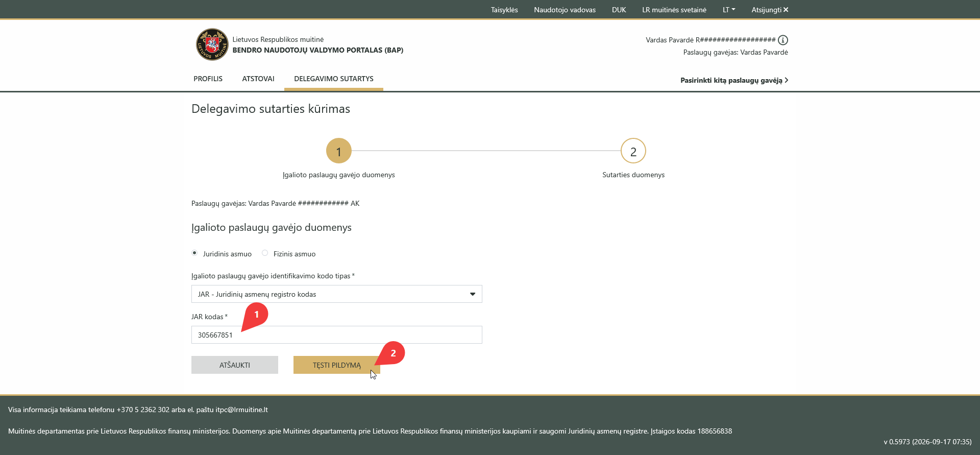Image resolution: width=980 pixels, height=455 pixels.
Task: Open Naudotojo vadovas link
Action: (x=565, y=10)
